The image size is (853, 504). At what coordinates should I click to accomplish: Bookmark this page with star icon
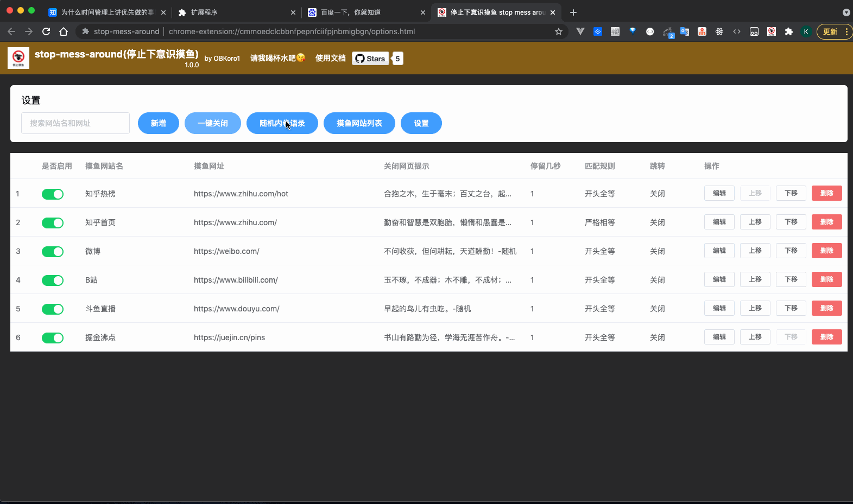[x=559, y=31]
